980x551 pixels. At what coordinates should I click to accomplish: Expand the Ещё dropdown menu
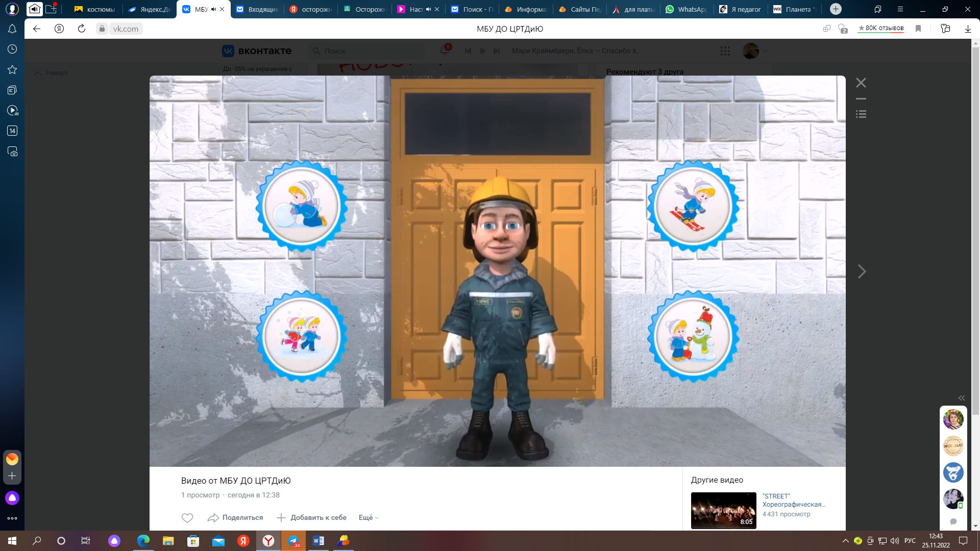pos(369,518)
